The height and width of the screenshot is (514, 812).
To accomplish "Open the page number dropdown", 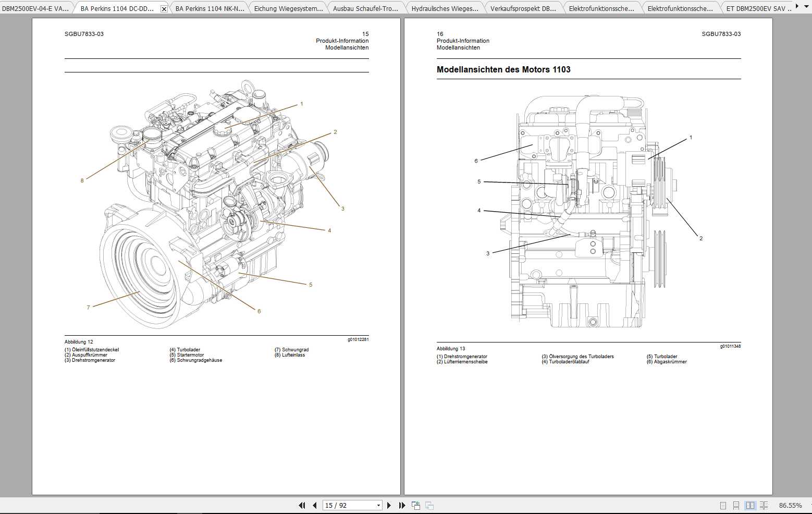I will tap(378, 505).
